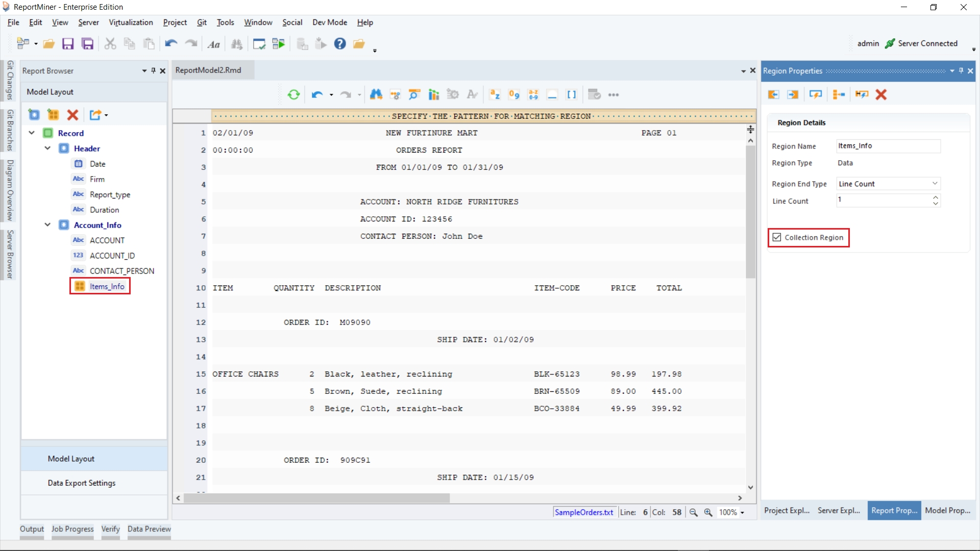Click the Save icon in main toolbar
The image size is (980, 551).
click(x=68, y=44)
